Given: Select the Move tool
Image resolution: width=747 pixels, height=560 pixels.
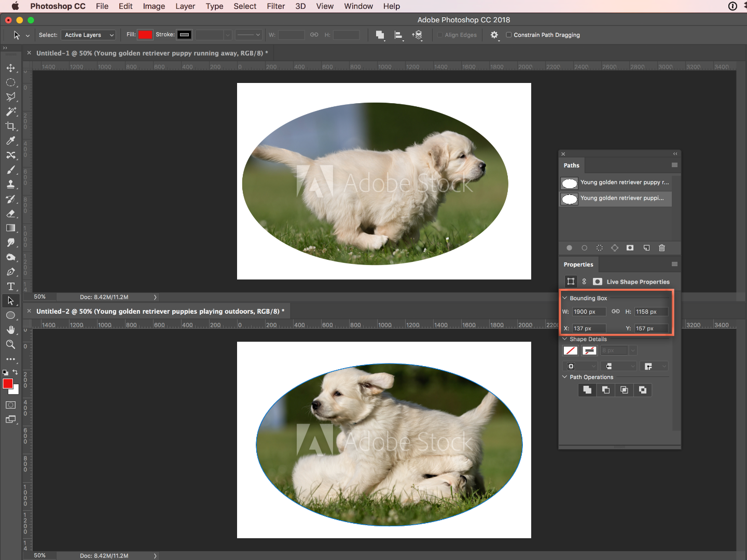Looking at the screenshot, I should [10, 68].
